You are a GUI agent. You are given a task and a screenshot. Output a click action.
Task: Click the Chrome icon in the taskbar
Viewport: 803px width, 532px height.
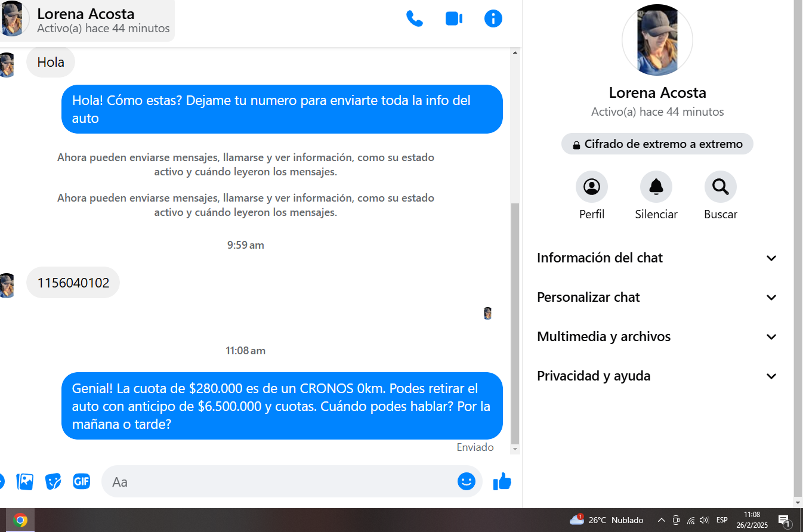click(x=20, y=520)
